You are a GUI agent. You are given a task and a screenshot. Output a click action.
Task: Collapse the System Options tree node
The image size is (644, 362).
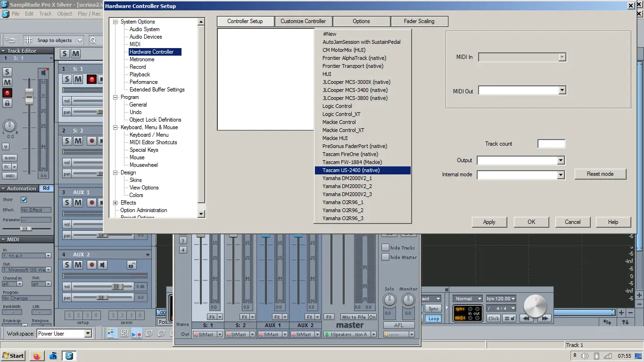pos(116,22)
